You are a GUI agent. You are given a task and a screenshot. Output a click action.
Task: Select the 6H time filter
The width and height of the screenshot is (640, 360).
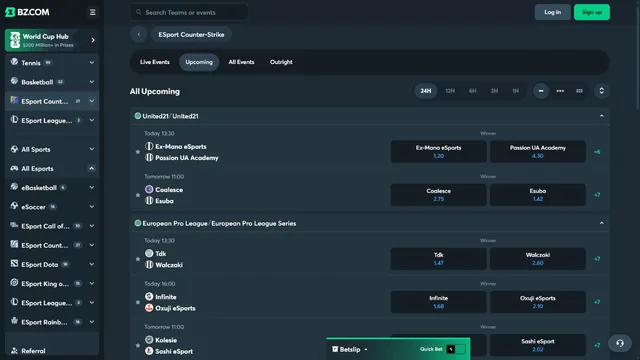472,91
